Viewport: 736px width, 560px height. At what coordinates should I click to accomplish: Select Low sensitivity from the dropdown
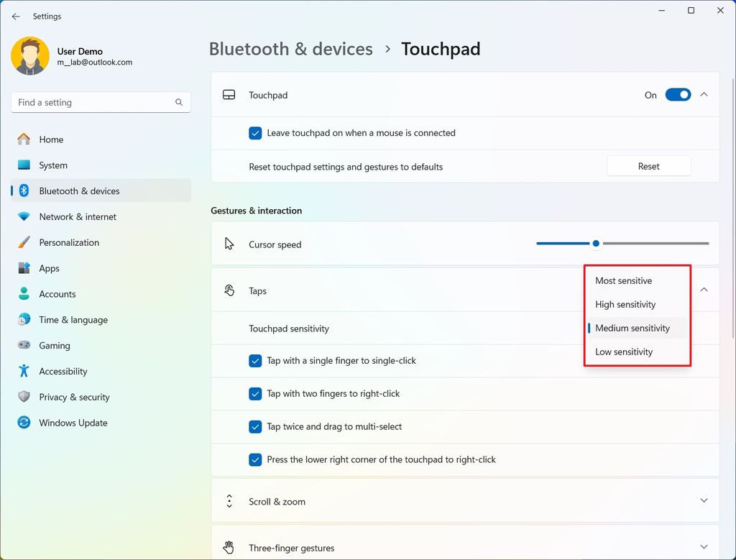click(624, 352)
